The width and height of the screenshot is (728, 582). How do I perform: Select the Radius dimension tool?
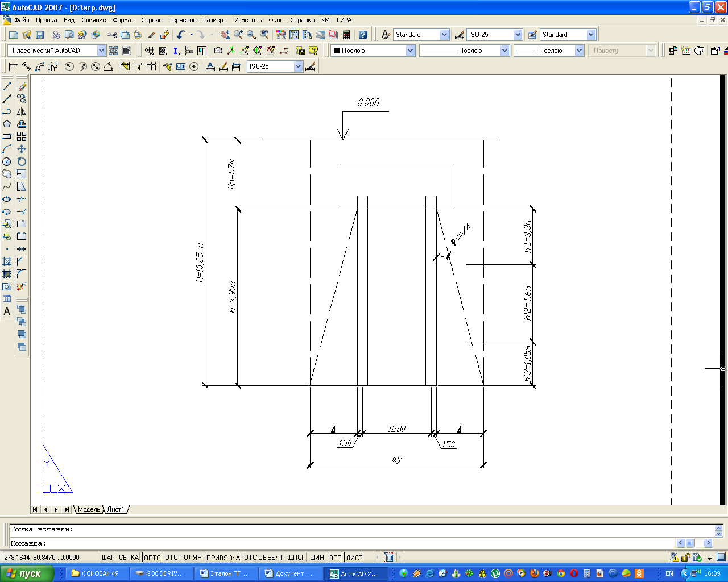[x=69, y=66]
